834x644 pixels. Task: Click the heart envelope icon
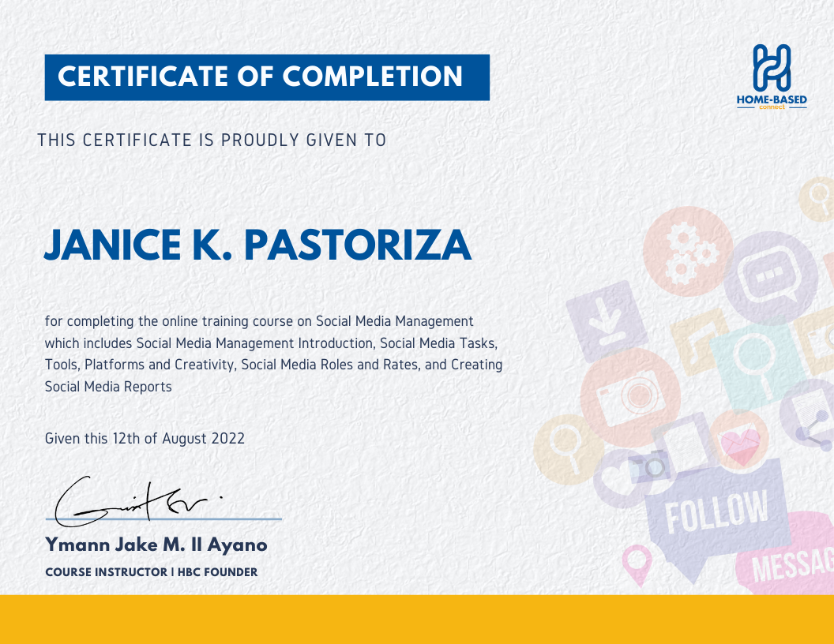tap(739, 440)
